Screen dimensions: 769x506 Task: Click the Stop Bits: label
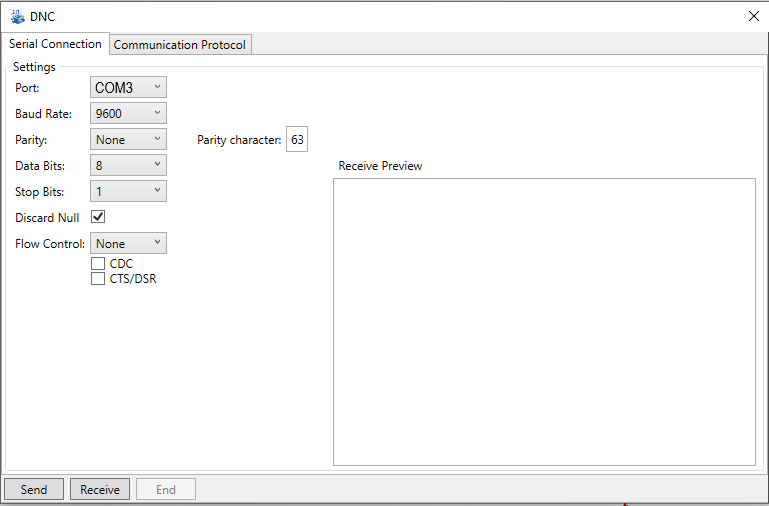point(39,192)
